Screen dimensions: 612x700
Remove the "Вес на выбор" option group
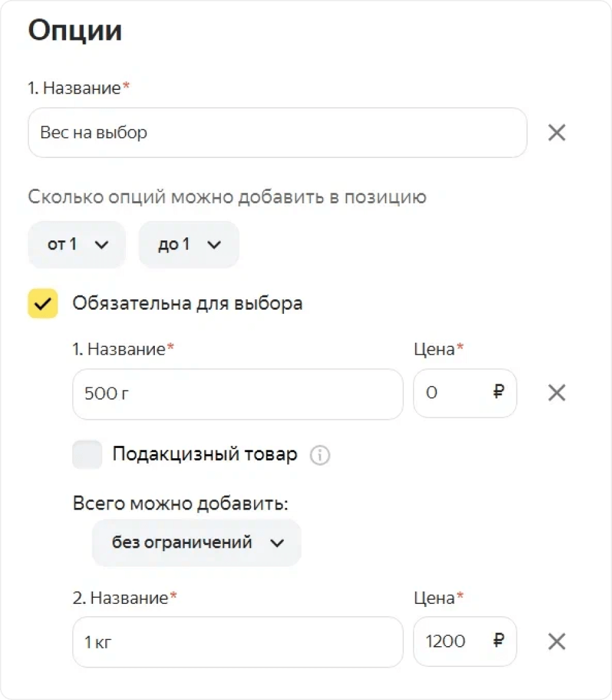coord(556,133)
